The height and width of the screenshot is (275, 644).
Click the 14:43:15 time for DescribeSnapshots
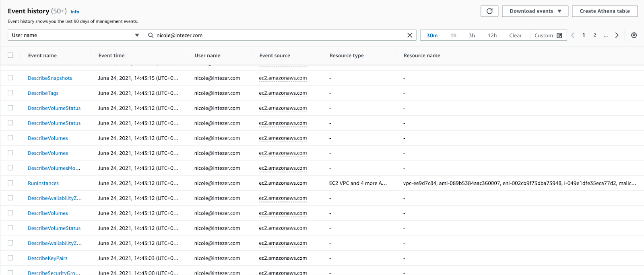pyautogui.click(x=138, y=78)
